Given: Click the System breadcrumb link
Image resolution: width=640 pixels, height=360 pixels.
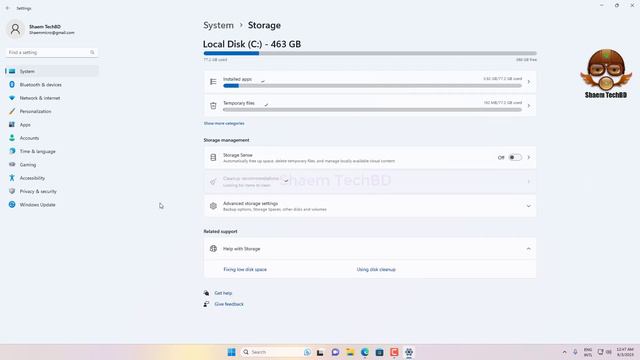Looking at the screenshot, I should [218, 25].
